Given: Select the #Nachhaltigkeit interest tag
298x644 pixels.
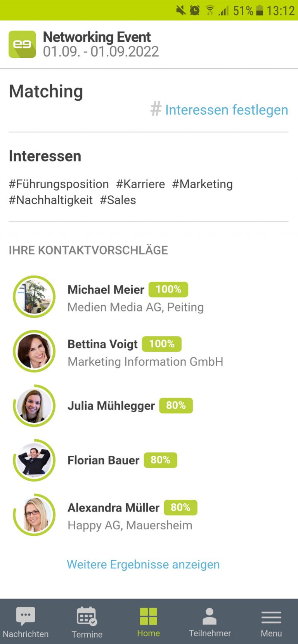Looking at the screenshot, I should click(x=51, y=200).
